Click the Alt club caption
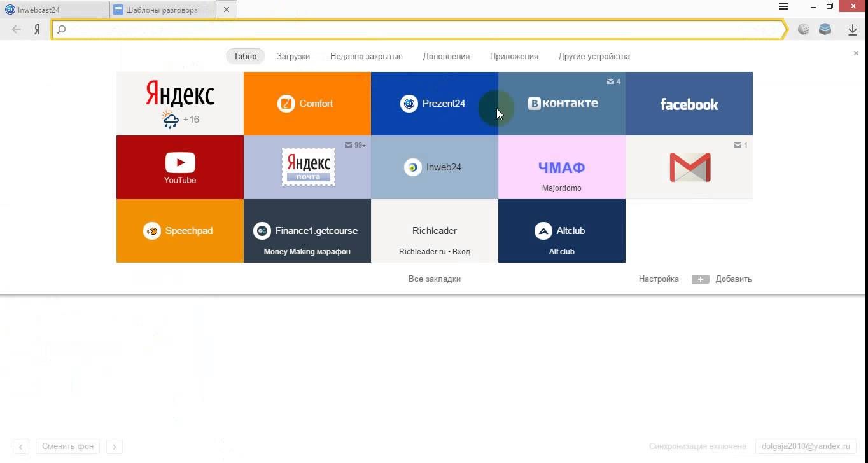868x463 pixels. click(x=562, y=252)
